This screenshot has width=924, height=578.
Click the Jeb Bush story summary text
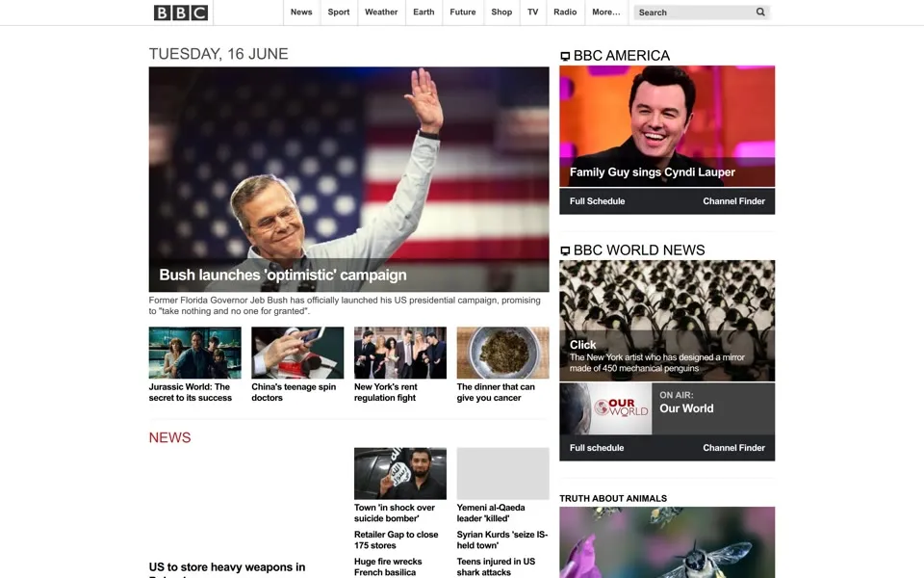[x=345, y=305]
